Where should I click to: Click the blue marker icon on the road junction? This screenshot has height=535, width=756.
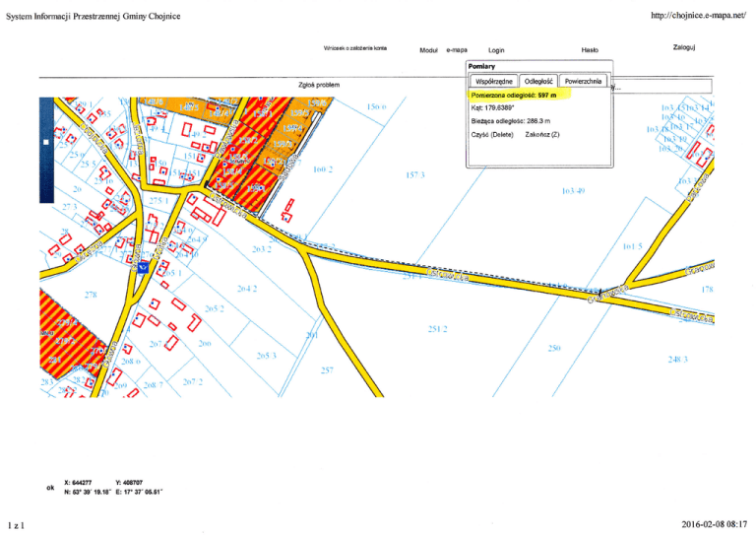click(144, 266)
